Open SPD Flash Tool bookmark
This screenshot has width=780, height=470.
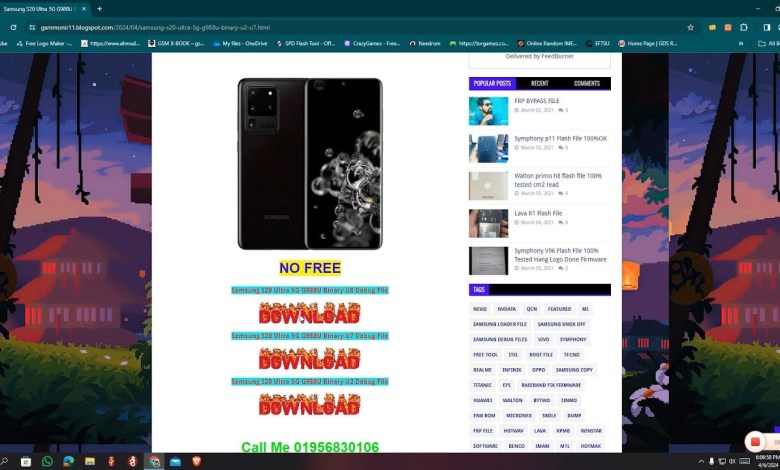point(305,43)
